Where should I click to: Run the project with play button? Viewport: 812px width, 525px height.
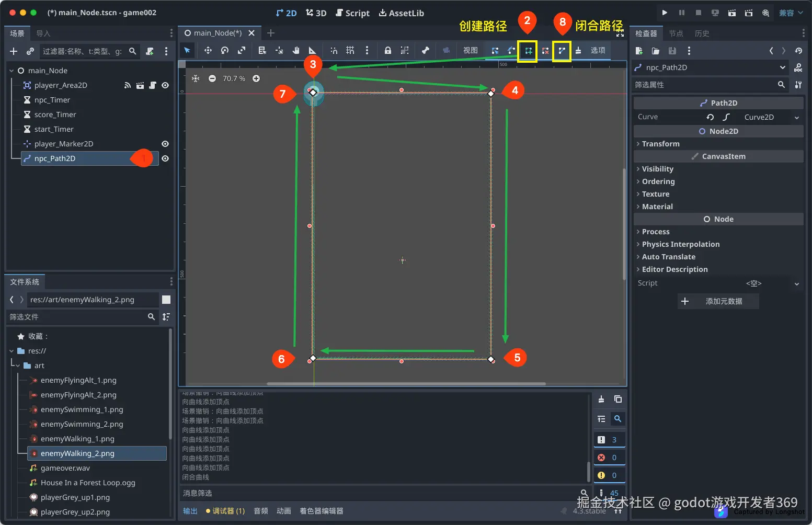click(665, 13)
